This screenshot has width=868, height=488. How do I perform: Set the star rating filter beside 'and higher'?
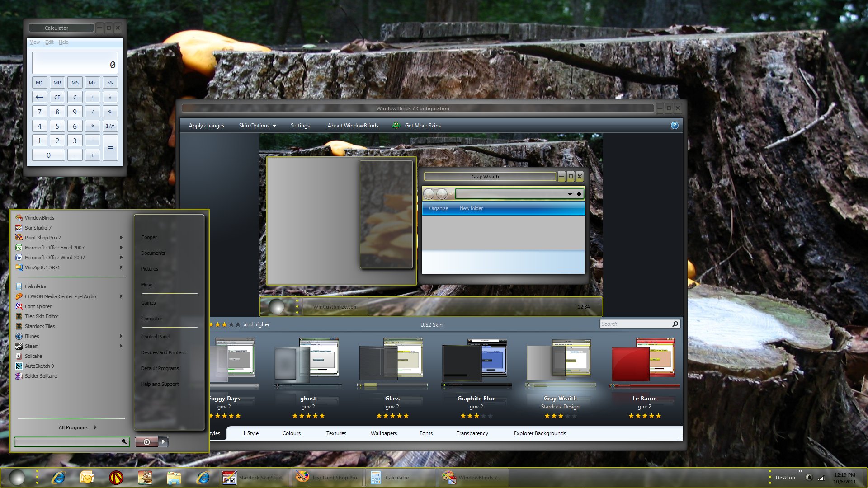tap(225, 324)
